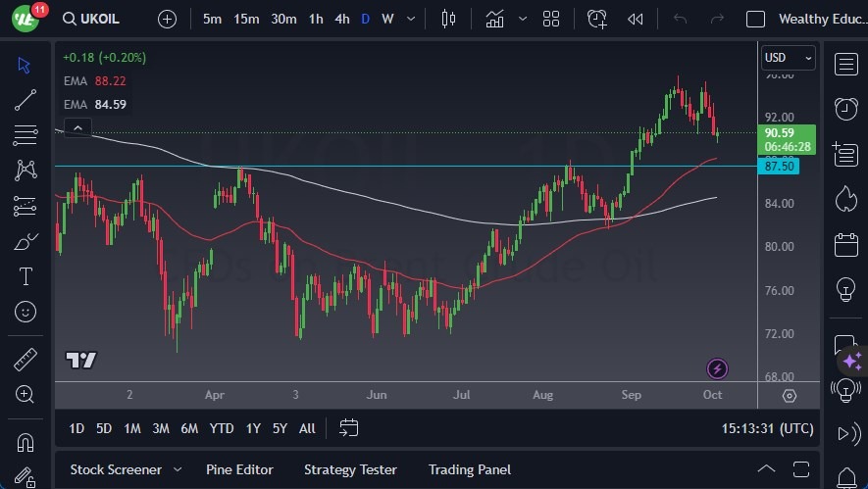868x489 pixels.
Task: Open chart settings gear icon
Action: (x=790, y=396)
